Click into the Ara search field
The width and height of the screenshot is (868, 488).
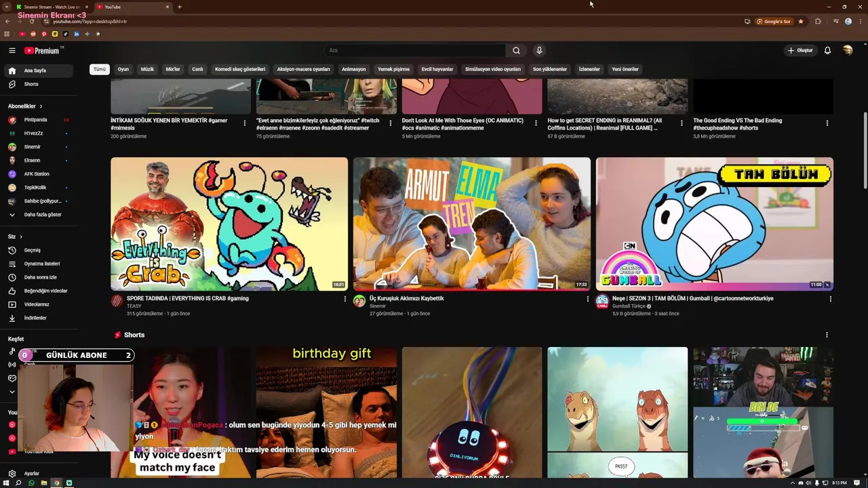414,50
